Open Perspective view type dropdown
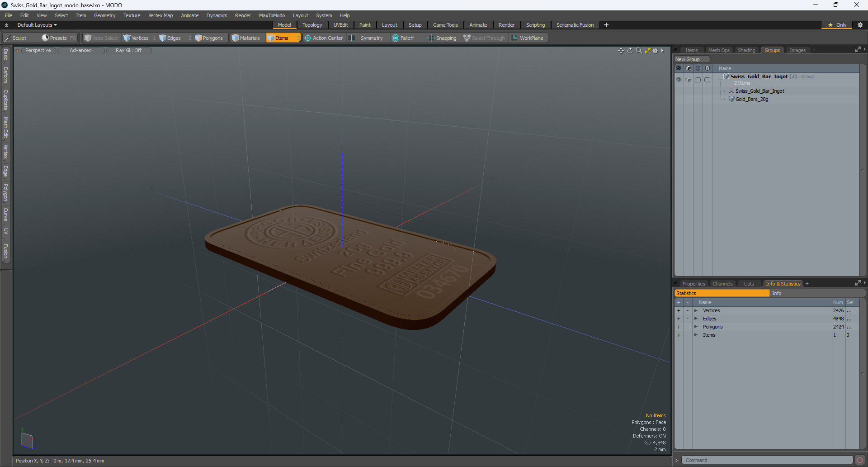Image resolution: width=868 pixels, height=467 pixels. pos(38,51)
